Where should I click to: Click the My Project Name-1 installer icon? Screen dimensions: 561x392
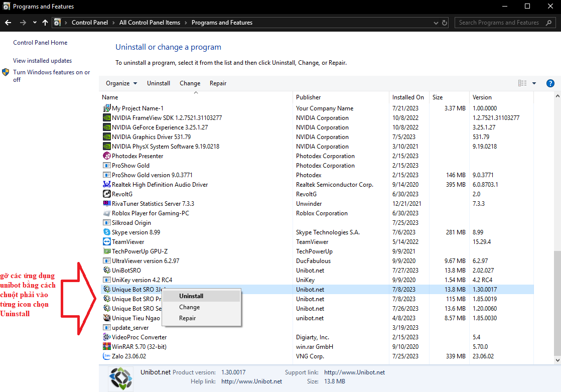click(x=106, y=108)
